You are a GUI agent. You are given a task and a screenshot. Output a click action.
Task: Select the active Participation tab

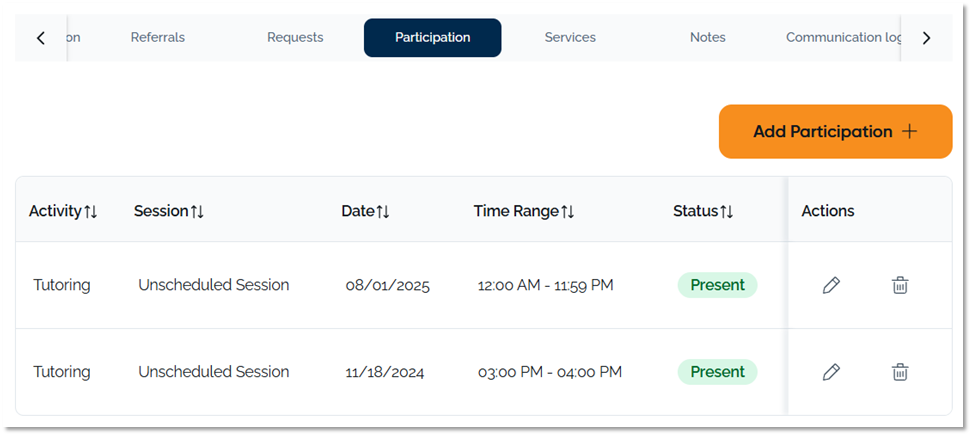pos(432,38)
